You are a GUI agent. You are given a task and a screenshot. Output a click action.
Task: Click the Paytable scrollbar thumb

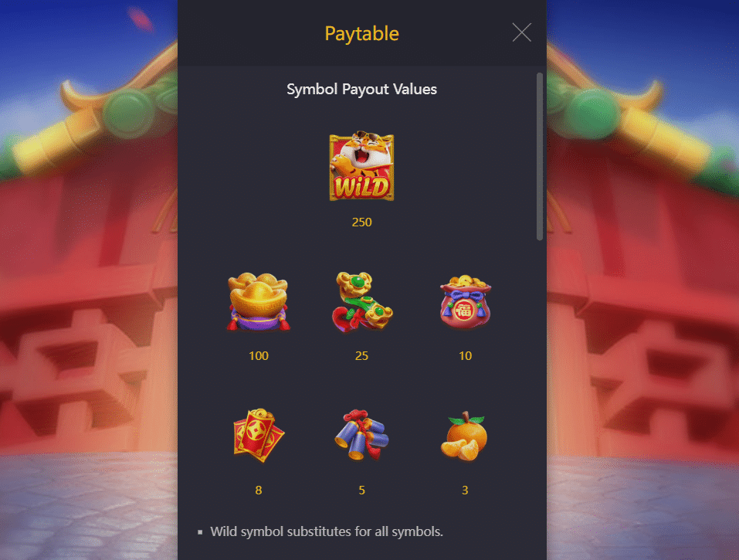click(x=540, y=157)
